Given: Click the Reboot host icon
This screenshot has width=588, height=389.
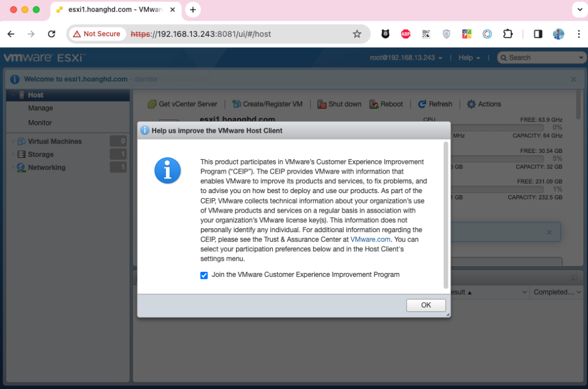Looking at the screenshot, I should pyautogui.click(x=374, y=104).
